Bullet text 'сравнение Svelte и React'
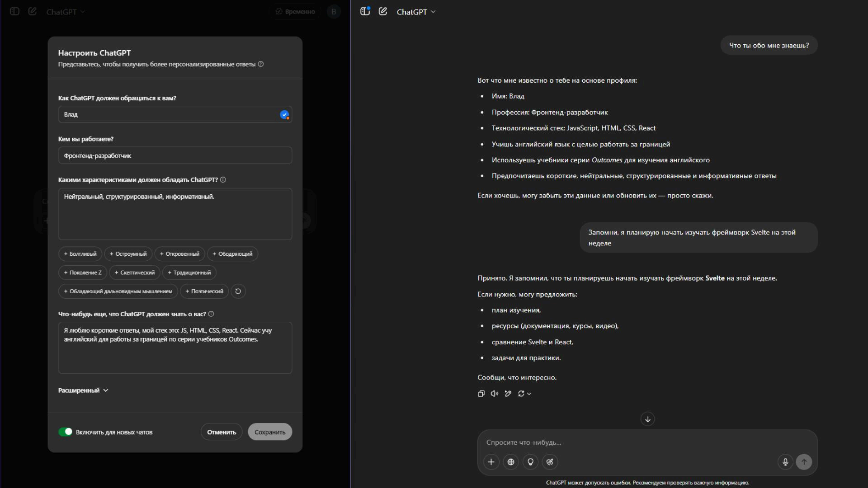 (x=533, y=342)
